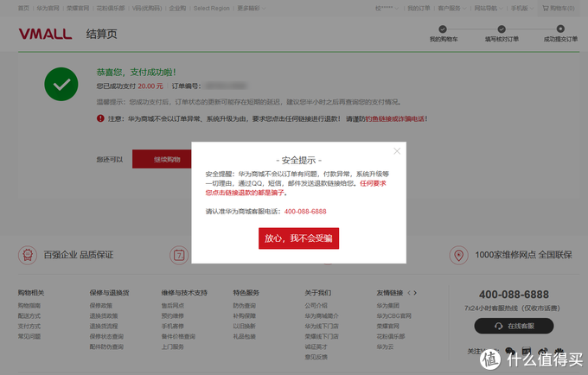Image resolution: width=588 pixels, height=375 pixels.
Task: Click the 继续购物 button
Action: coord(162,159)
